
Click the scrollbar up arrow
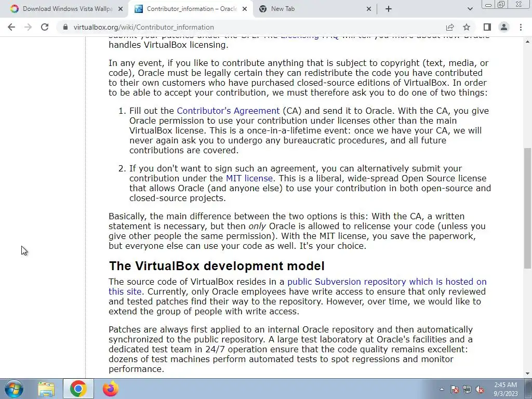pos(528,42)
